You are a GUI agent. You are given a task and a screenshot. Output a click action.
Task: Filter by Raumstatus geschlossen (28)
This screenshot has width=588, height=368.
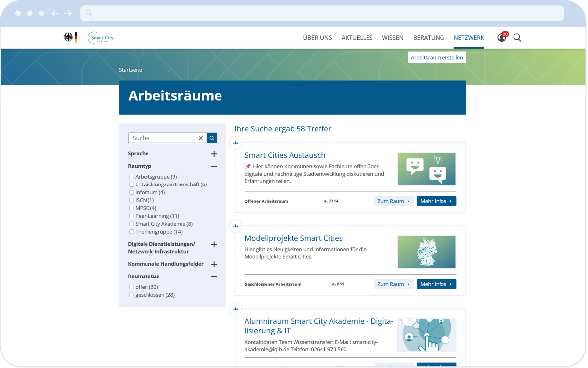tap(132, 295)
